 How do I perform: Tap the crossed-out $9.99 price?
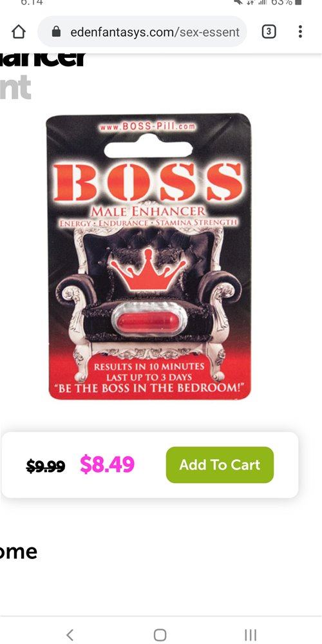click(46, 466)
